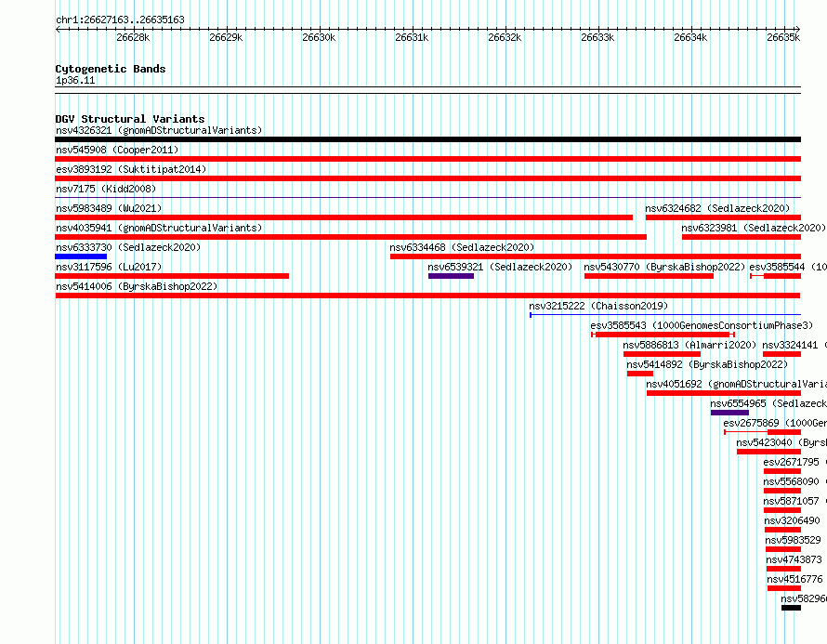Image resolution: width=827 pixels, height=644 pixels.
Task: Click nsv5430770 (ByrskaBishop2022) label
Action: (x=664, y=267)
